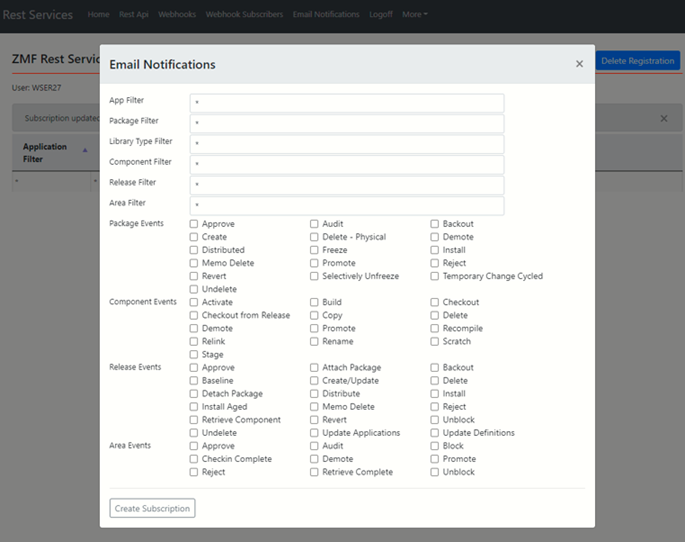Viewport: 685px width, 542px height.
Task: Check the Update Definitions checkbox
Action: click(435, 433)
